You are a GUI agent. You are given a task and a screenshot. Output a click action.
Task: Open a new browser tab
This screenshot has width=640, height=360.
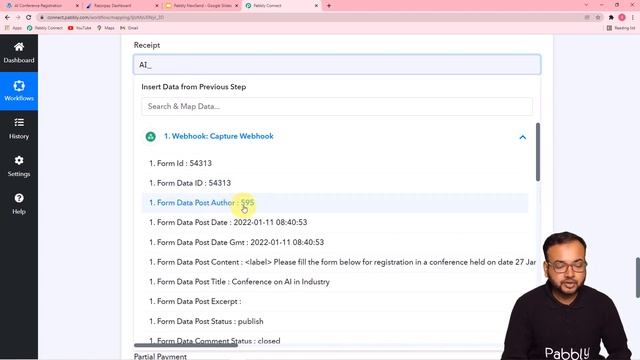click(x=329, y=6)
